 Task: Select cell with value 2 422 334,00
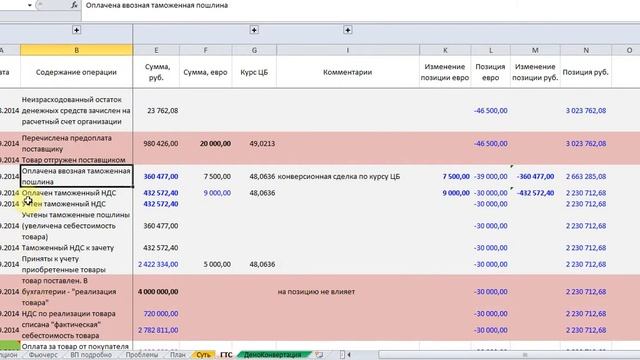tap(156, 264)
